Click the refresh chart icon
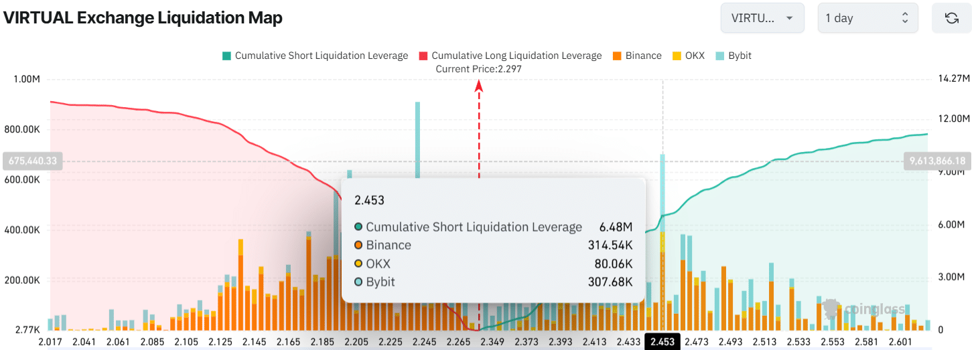Screen dimensions: 980x350 [951, 18]
